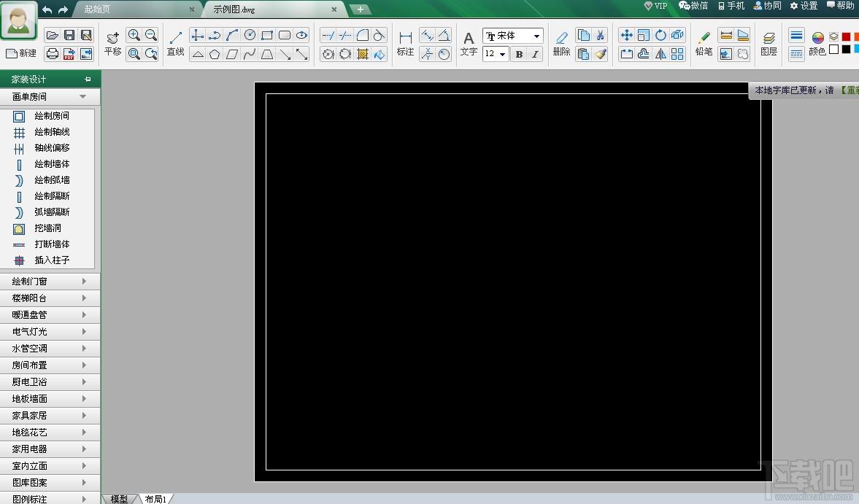This screenshot has width=859, height=504.
Task: Select the 直线 line drawing tool
Action: tap(175, 43)
